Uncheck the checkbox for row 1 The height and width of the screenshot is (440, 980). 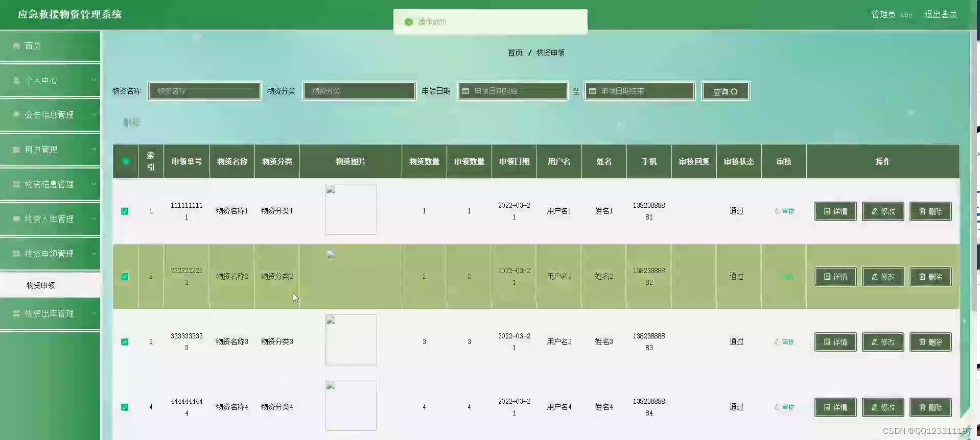[x=125, y=211]
